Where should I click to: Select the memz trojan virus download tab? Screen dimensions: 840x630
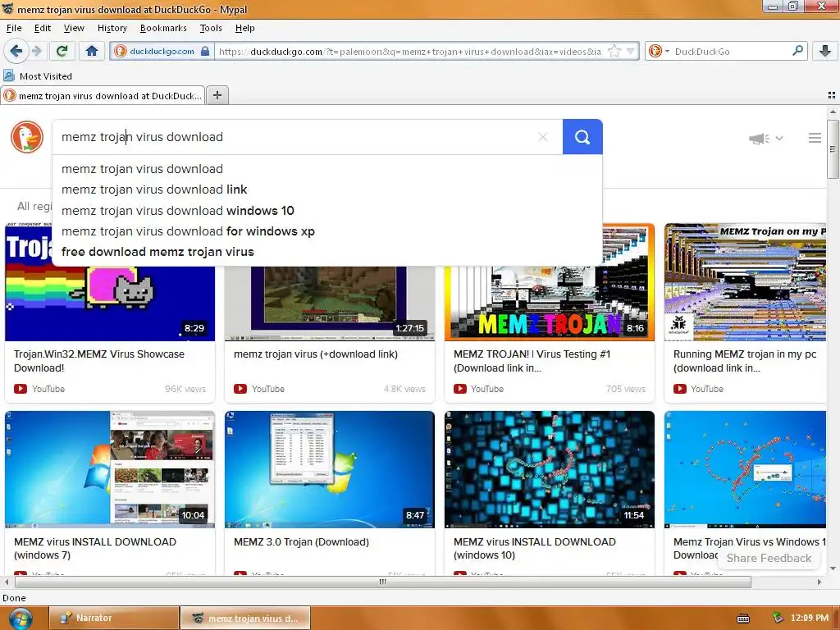tap(103, 95)
